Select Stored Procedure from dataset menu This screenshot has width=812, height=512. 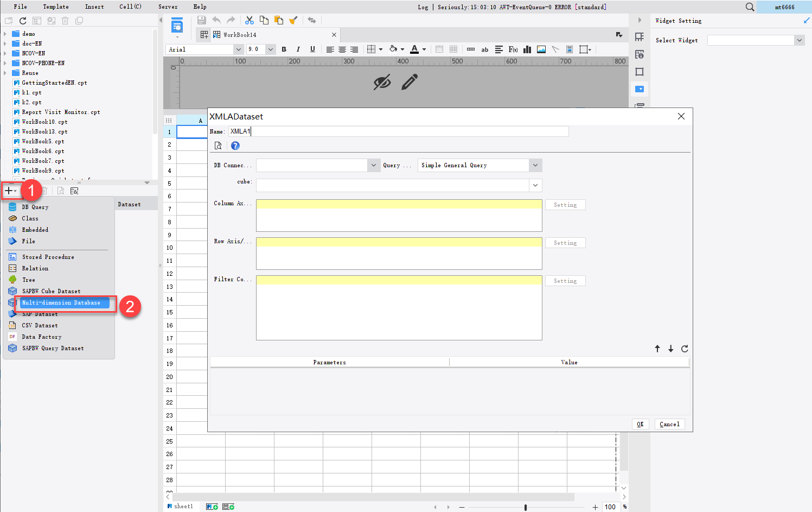click(x=48, y=257)
